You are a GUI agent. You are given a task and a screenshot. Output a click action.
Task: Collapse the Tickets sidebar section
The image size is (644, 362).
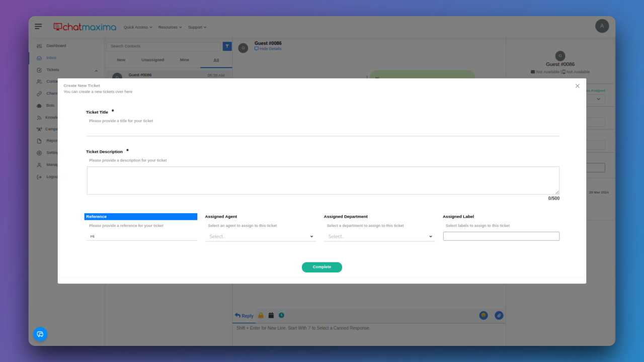click(96, 70)
